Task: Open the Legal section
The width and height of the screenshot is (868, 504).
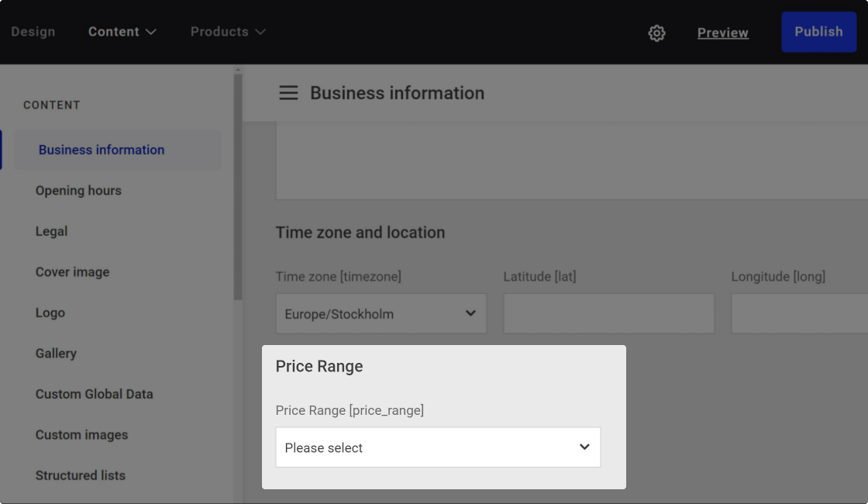Action: (x=51, y=231)
